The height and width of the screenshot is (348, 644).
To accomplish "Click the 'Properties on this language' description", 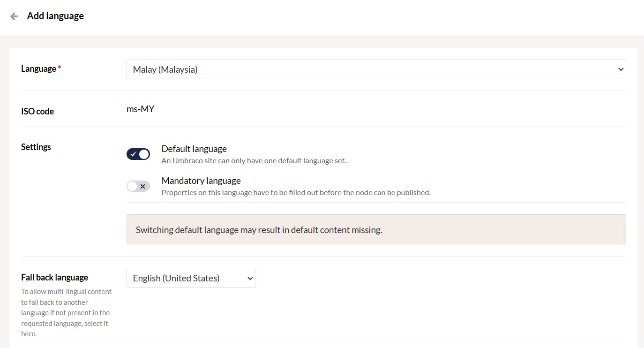I will coord(296,192).
